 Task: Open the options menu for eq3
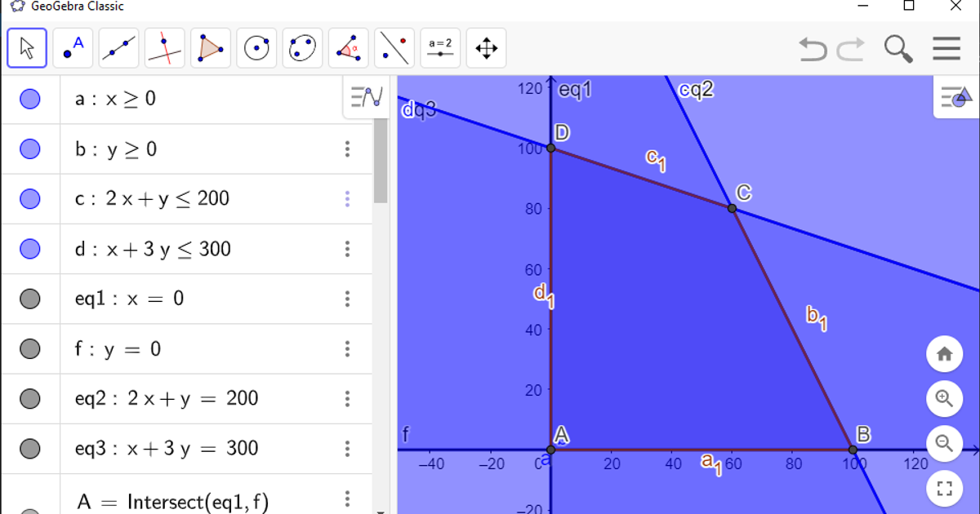[x=348, y=448]
